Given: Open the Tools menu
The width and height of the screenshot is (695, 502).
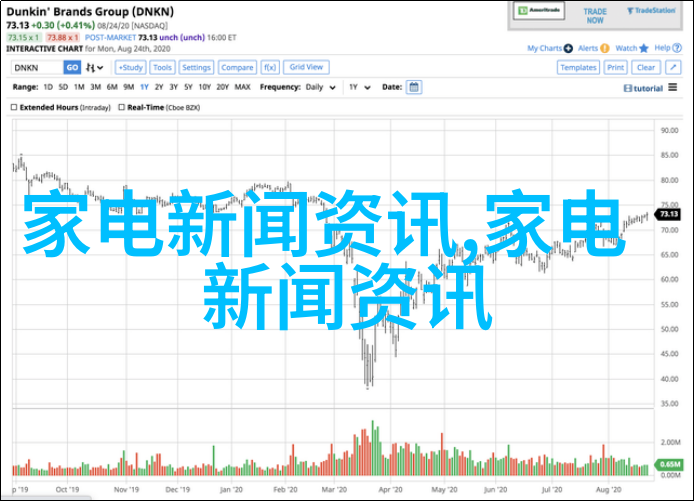Looking at the screenshot, I should pyautogui.click(x=162, y=67).
